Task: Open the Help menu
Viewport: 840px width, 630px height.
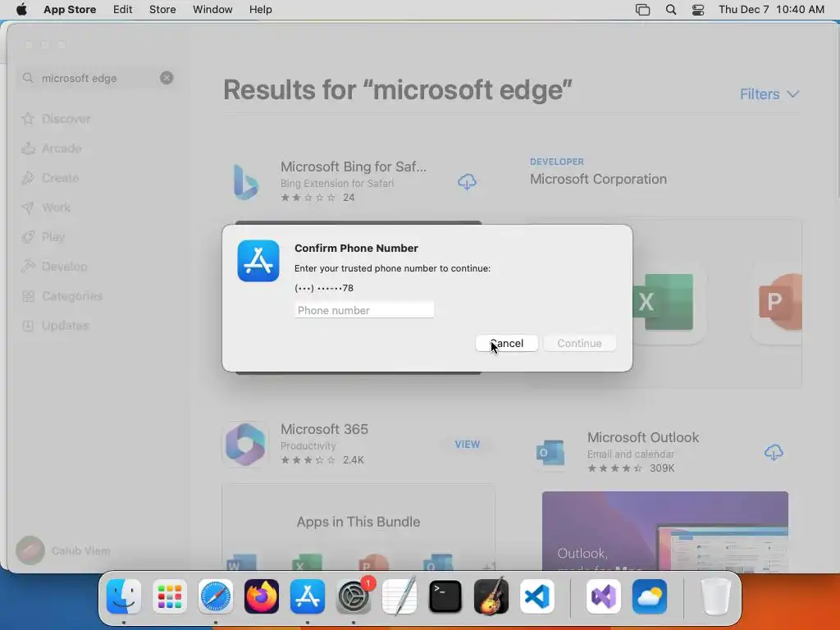Action: point(260,9)
